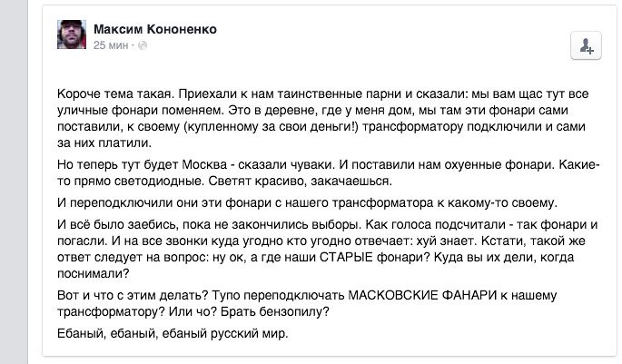This screenshot has width=622, height=364.
Task: Click the paragraph starting "И всё было"
Action: 327,249
